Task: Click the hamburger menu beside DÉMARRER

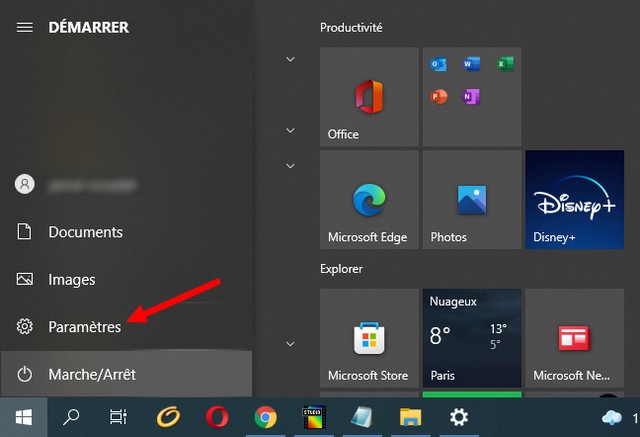Action: pos(24,27)
